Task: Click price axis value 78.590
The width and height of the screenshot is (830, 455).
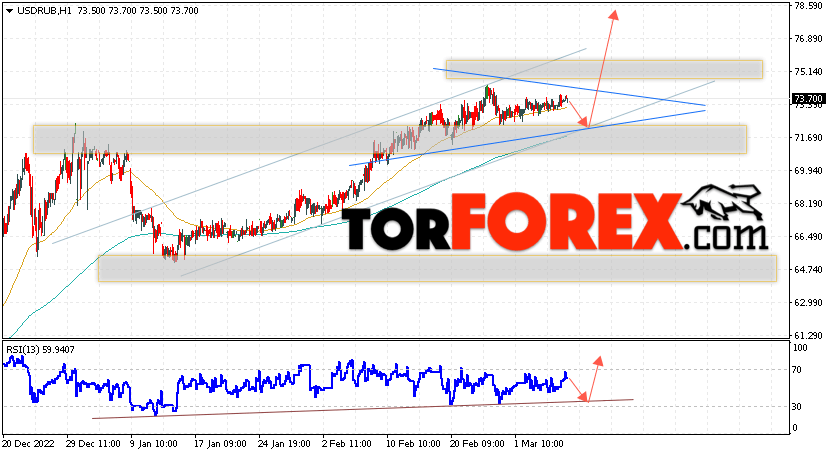Action: click(x=809, y=6)
